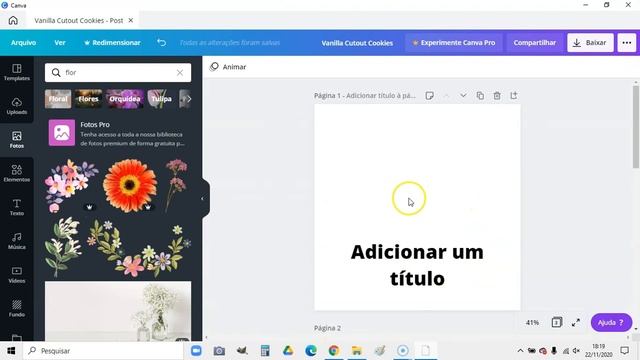
Task: Click the Compartilhar button
Action: [534, 42]
